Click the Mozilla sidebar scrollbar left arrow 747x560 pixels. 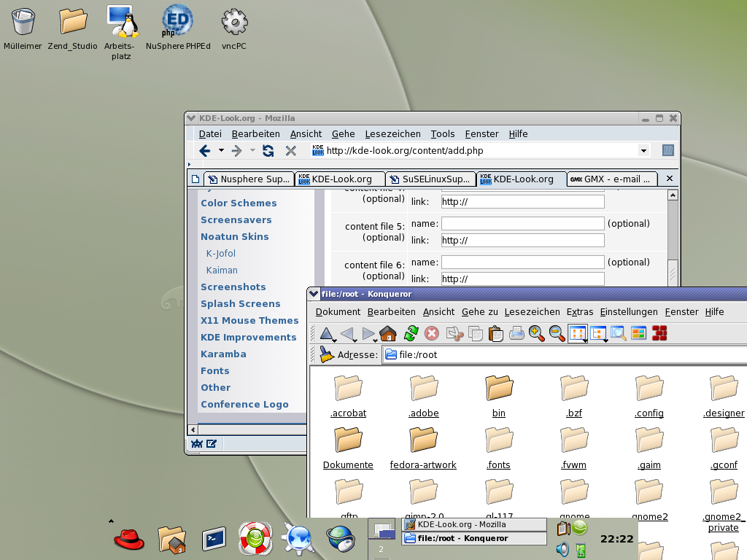[193, 429]
